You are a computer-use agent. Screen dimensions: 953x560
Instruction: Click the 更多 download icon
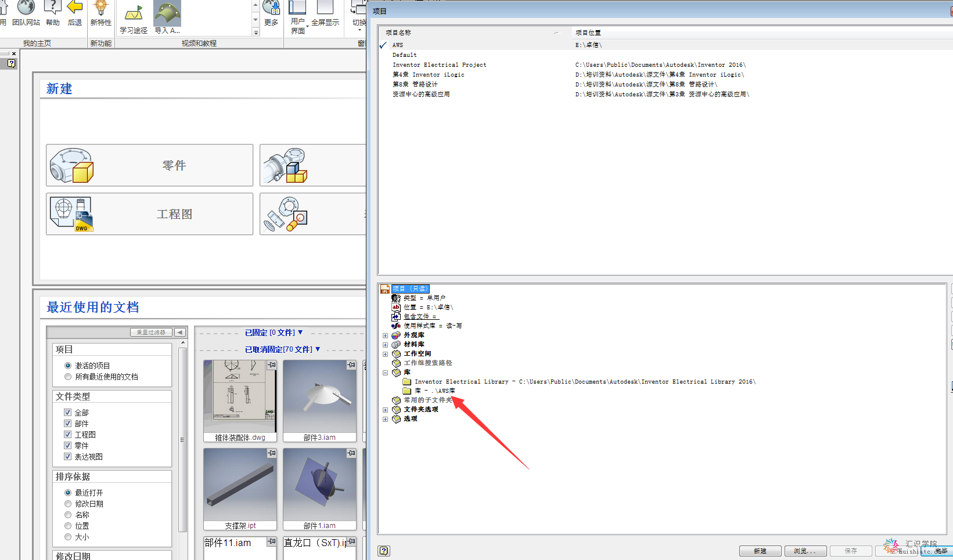pyautogui.click(x=271, y=8)
